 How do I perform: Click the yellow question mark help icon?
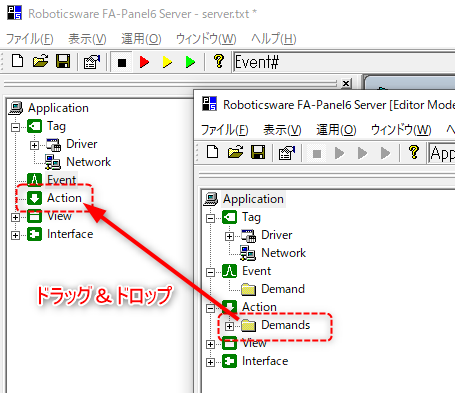(x=219, y=61)
